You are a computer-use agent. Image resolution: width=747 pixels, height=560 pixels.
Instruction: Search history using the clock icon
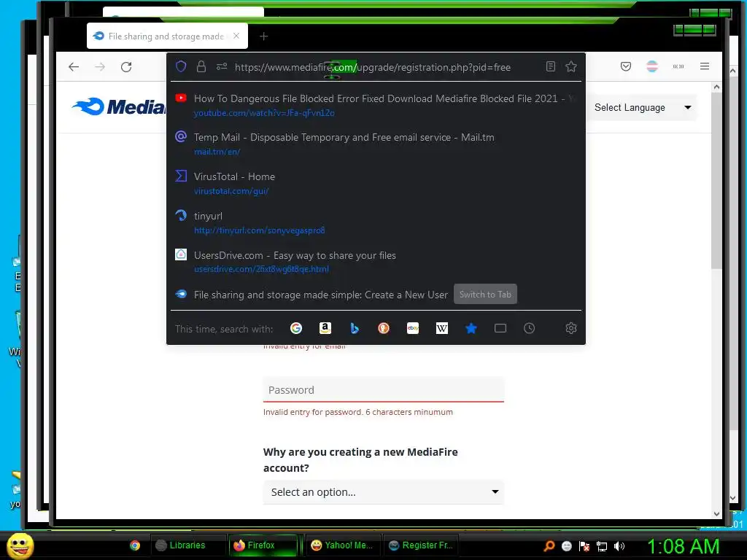(x=530, y=328)
